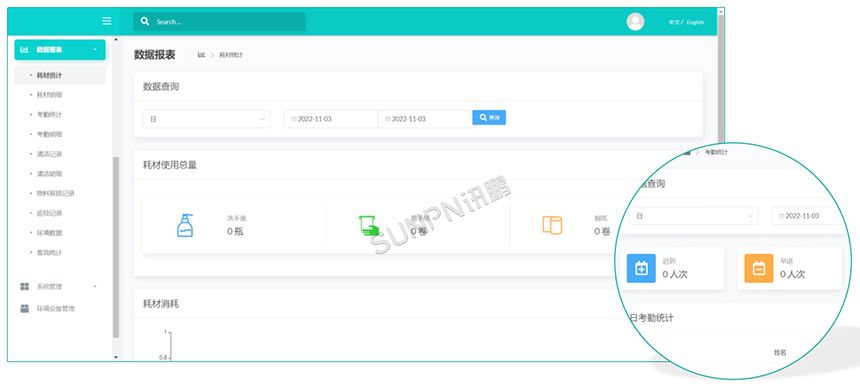Click the orange calendar minus icon for 早退
The height and width of the screenshot is (388, 860).
tap(759, 268)
